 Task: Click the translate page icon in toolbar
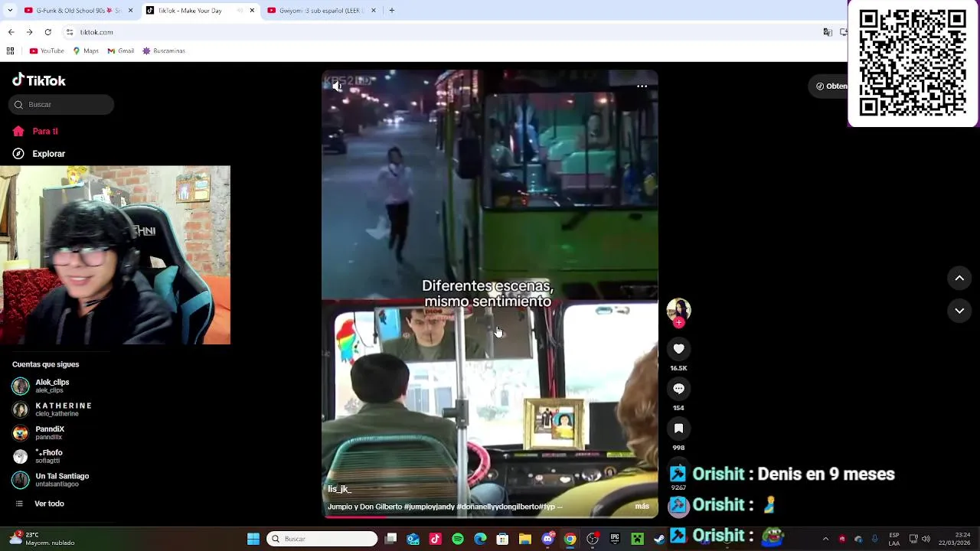click(828, 32)
